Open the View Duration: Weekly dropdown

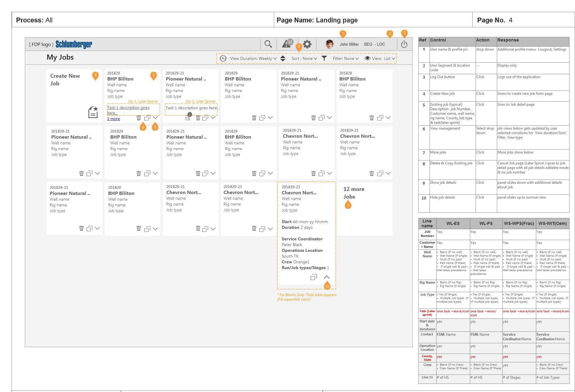pyautogui.click(x=253, y=58)
